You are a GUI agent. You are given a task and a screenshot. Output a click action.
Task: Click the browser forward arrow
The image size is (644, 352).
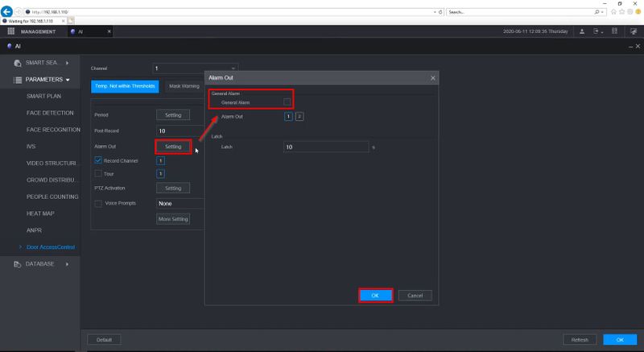point(18,12)
